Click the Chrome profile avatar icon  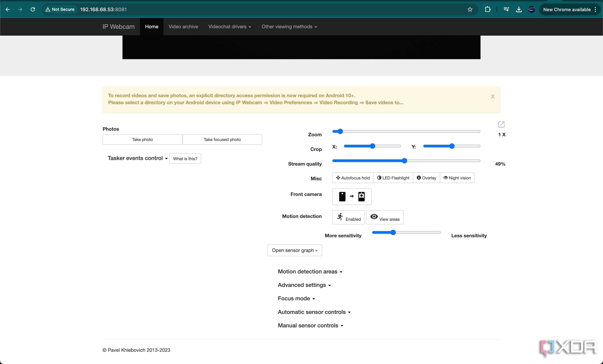pos(531,10)
